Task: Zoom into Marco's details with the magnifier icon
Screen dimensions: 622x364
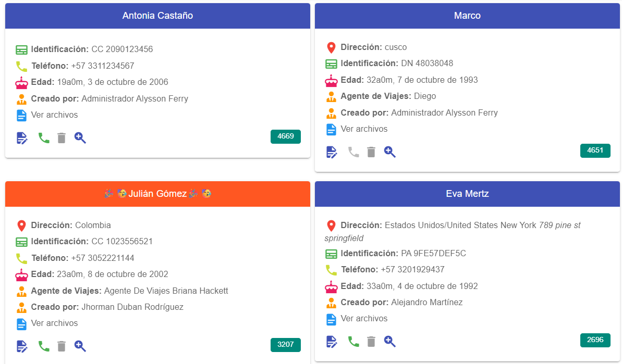Action: click(389, 152)
